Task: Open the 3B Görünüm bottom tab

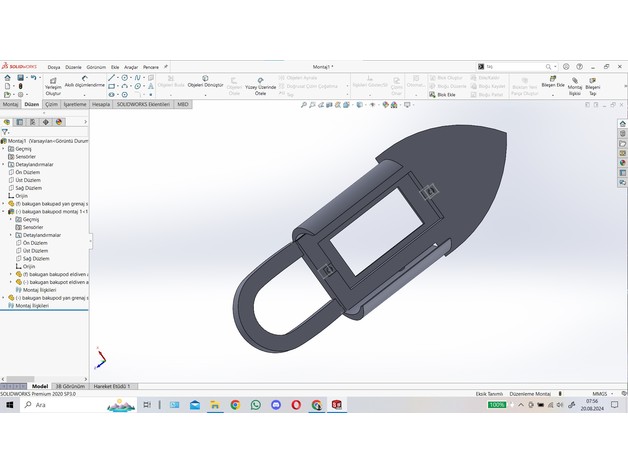Action: tap(70, 385)
